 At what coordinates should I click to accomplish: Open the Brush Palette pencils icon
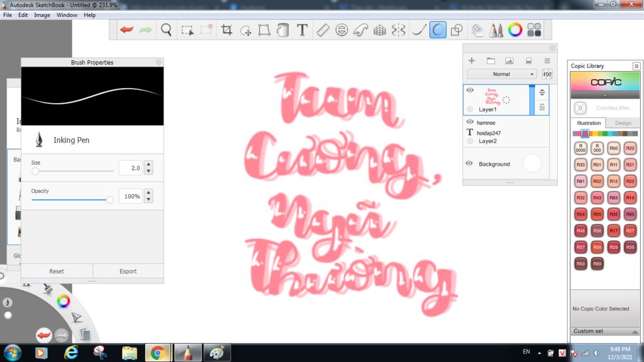[x=496, y=30]
